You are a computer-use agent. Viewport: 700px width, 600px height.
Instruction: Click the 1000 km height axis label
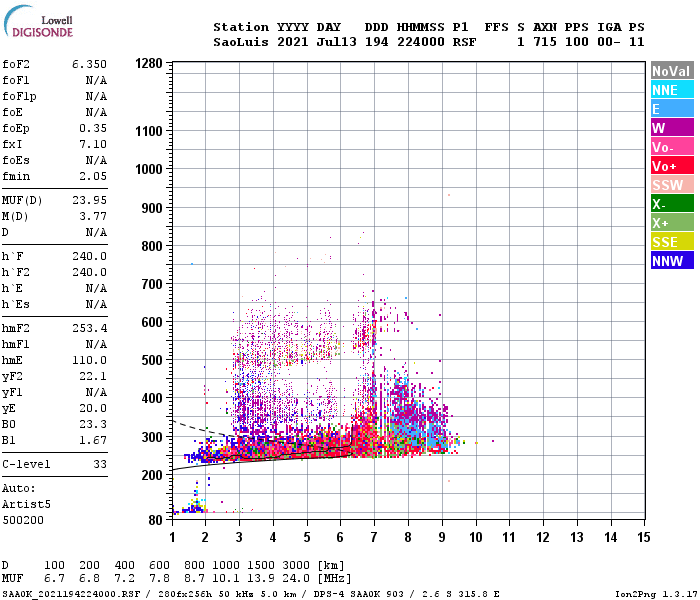click(149, 169)
